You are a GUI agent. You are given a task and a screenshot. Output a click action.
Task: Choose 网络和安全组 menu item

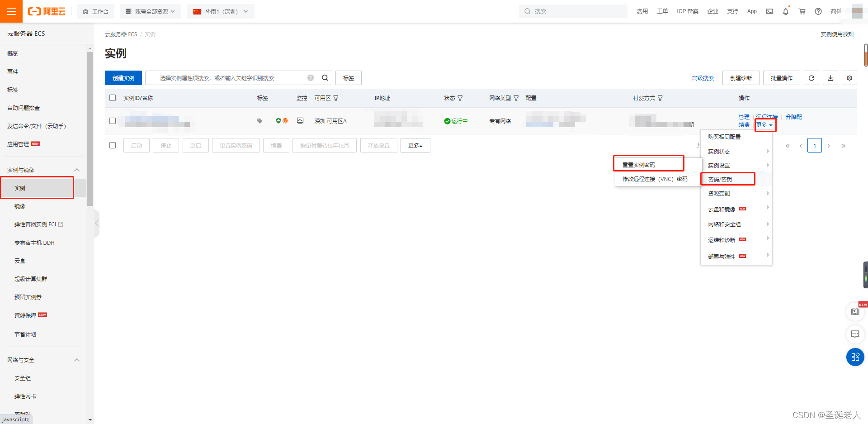pos(724,224)
